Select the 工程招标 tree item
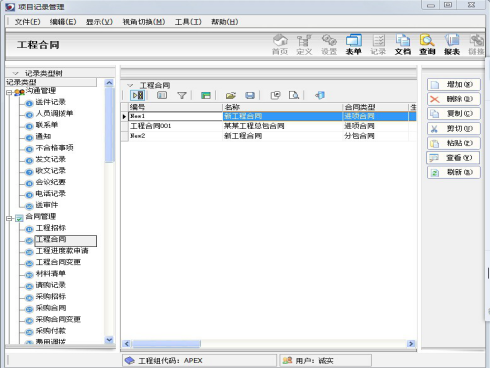Viewport: 491px width, 369px height. pos(51,228)
